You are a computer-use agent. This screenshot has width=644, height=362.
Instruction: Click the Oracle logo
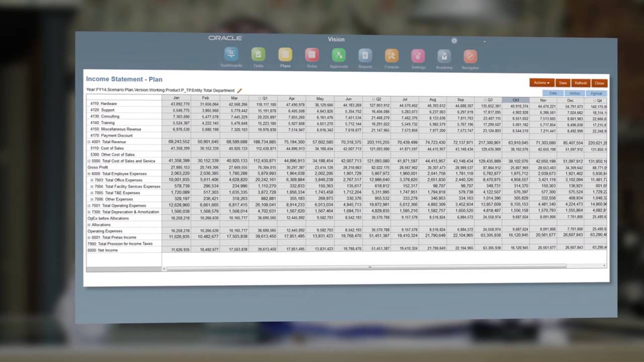[225, 38]
